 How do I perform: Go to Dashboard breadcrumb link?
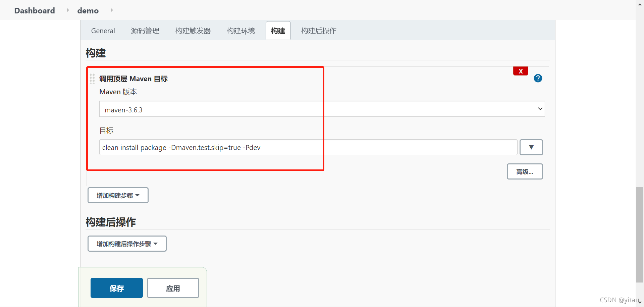click(x=35, y=10)
